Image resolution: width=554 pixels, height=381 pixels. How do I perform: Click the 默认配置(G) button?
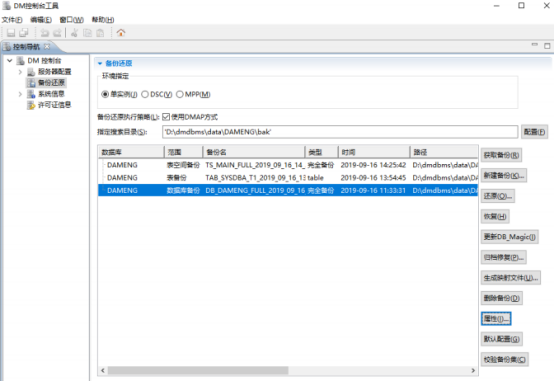[x=501, y=339]
